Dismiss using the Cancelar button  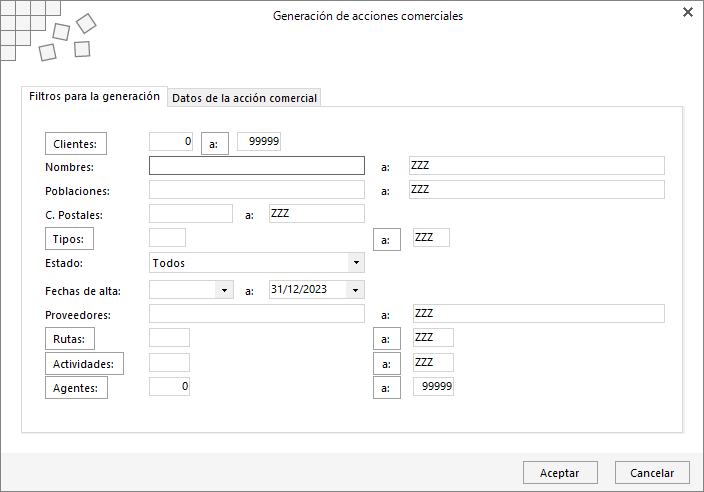click(652, 473)
